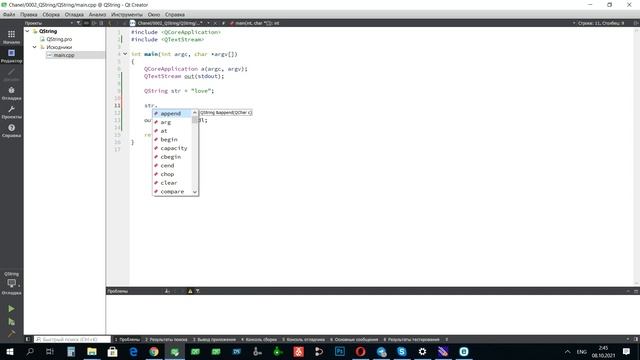Screen dimensions: 640x360
Task: Click the green Run button
Action: (11, 309)
